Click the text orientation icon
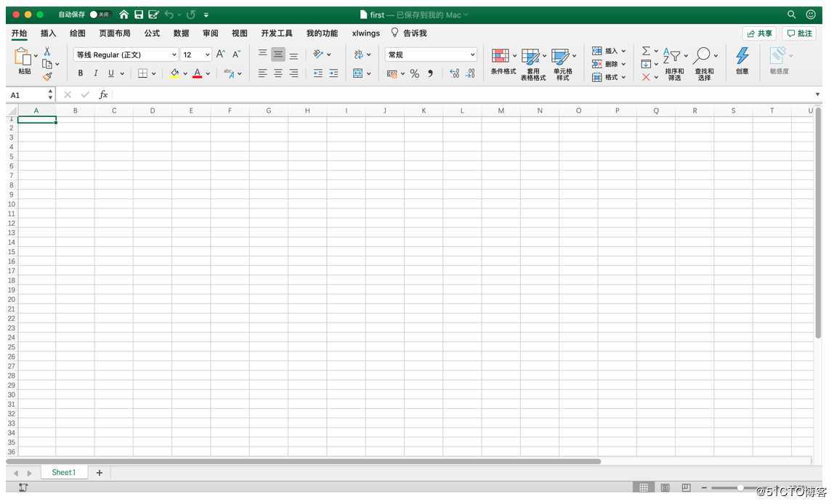This screenshot has width=834, height=504. point(319,54)
